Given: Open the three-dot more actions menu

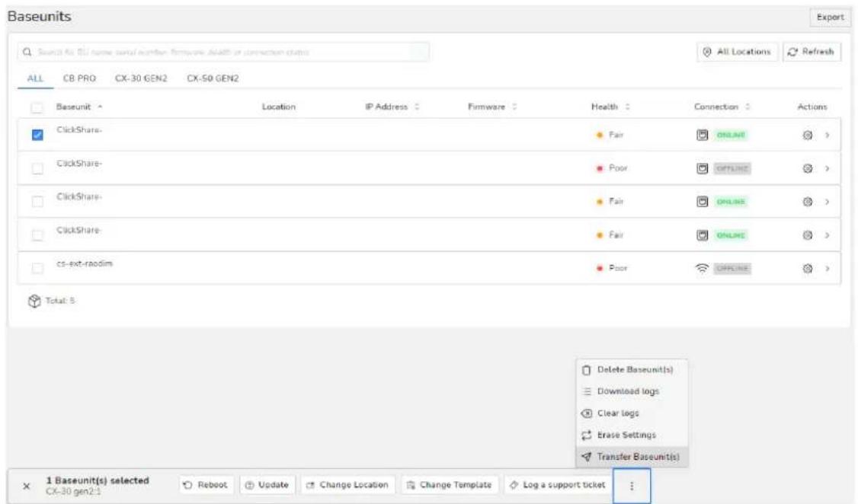Looking at the screenshot, I should [x=632, y=486].
